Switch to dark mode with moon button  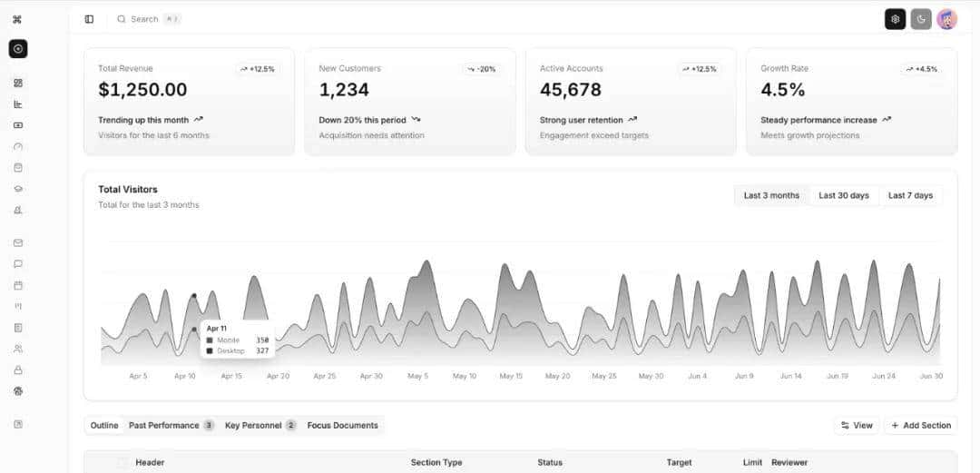[921, 19]
